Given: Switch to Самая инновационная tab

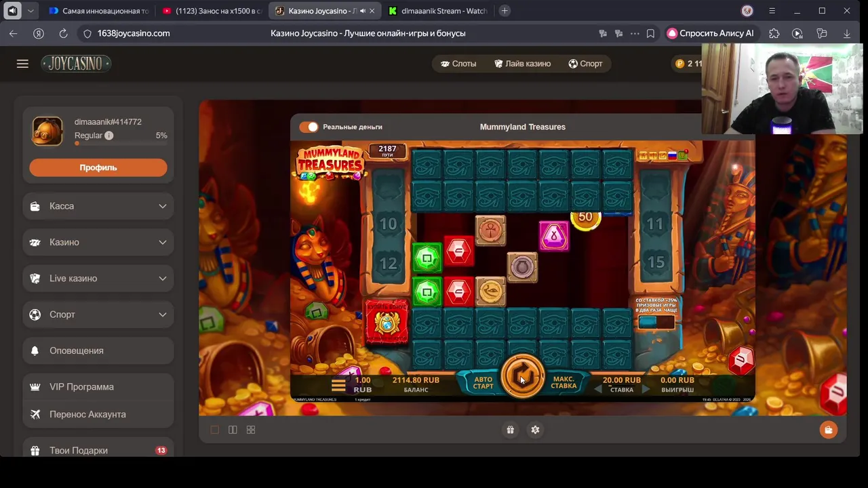Looking at the screenshot, I should click(x=98, y=11).
